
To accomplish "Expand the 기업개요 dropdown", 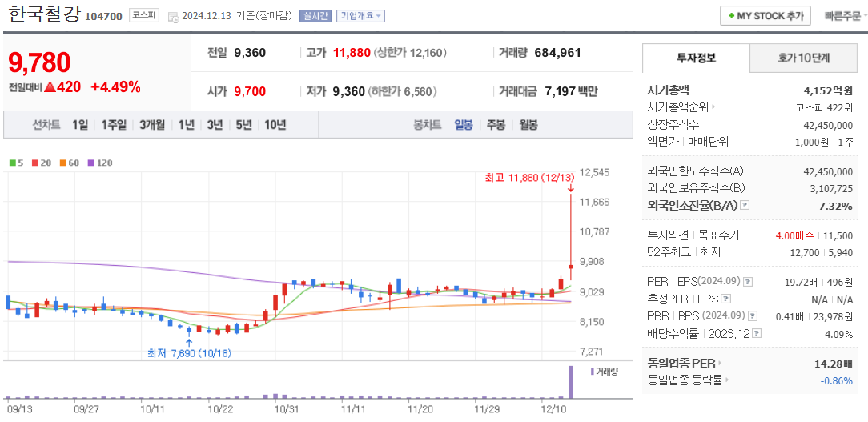I will (x=360, y=16).
